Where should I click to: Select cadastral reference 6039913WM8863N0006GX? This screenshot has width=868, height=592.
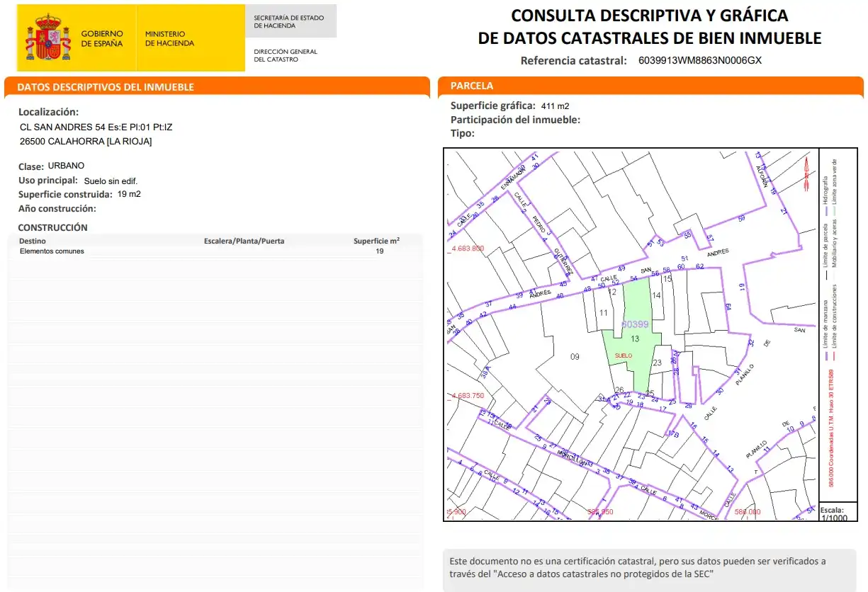(x=700, y=61)
